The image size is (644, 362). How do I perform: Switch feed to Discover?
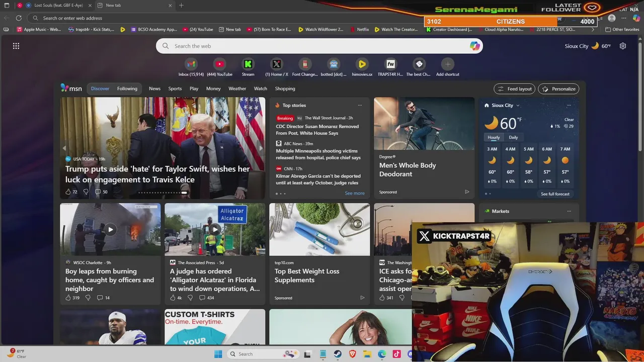pos(100,88)
